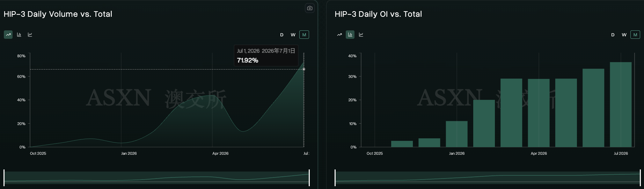Toggle Monthly (M) interval on OI chart

635,35
